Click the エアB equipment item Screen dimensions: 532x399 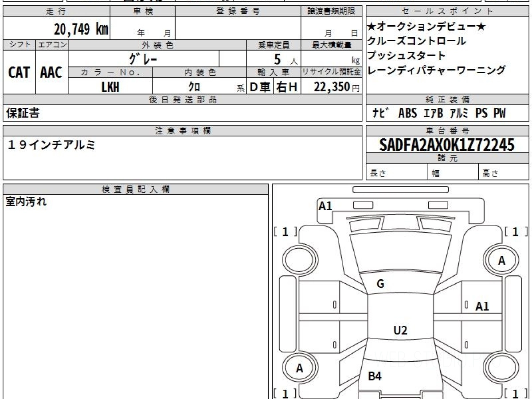tap(434, 113)
